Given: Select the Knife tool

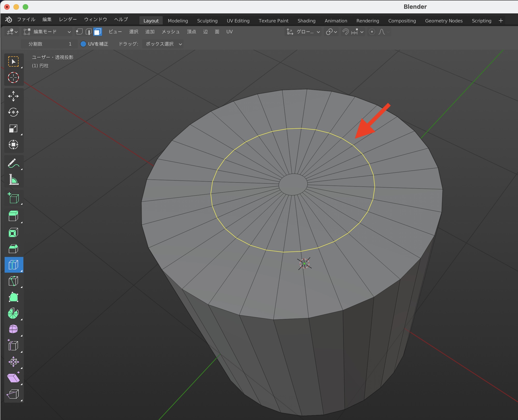Looking at the screenshot, I should [13, 281].
